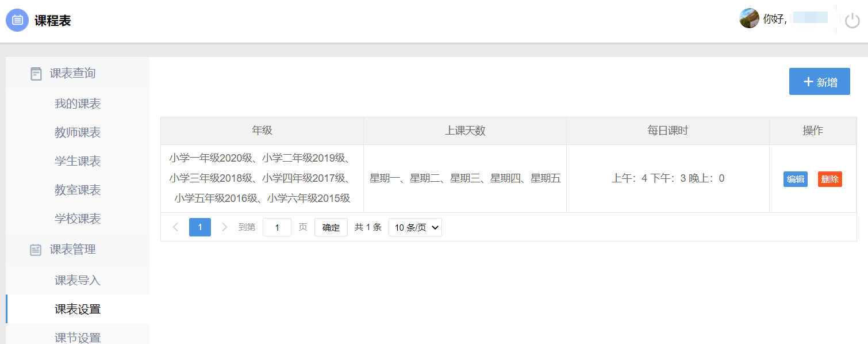
Task: Click the 新增 add button
Action: point(819,82)
